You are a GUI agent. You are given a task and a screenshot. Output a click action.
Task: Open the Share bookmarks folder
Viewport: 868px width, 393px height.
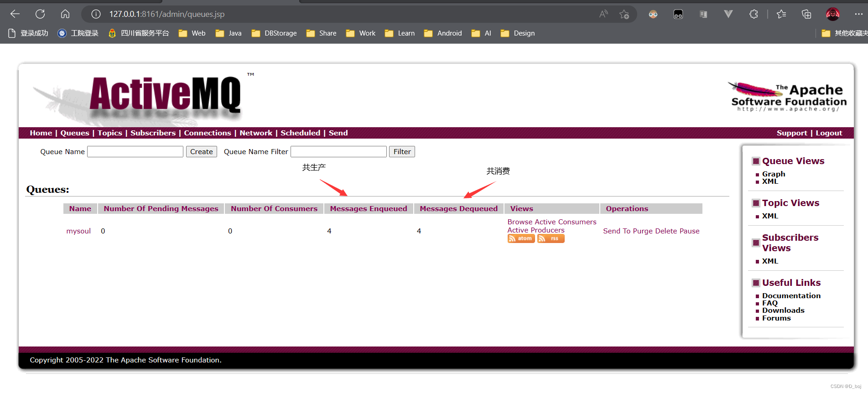[x=321, y=33]
